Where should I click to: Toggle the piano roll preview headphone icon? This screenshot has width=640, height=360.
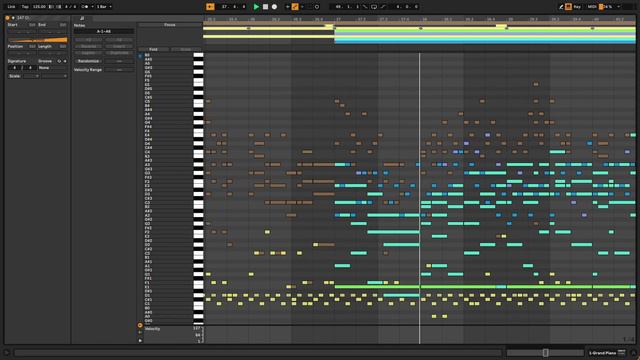[140, 56]
